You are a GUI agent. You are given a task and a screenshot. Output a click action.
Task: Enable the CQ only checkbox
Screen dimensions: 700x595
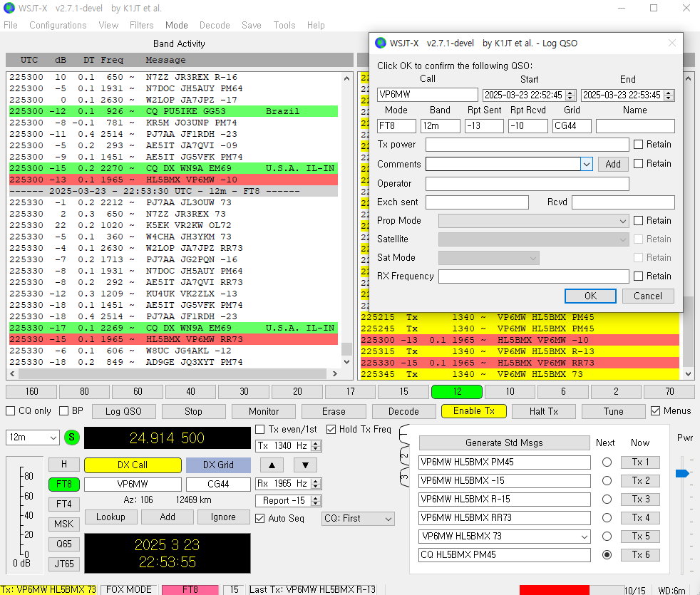pyautogui.click(x=11, y=411)
